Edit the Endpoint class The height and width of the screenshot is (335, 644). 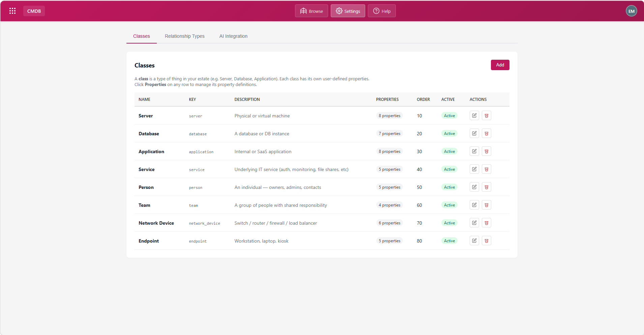pos(474,241)
